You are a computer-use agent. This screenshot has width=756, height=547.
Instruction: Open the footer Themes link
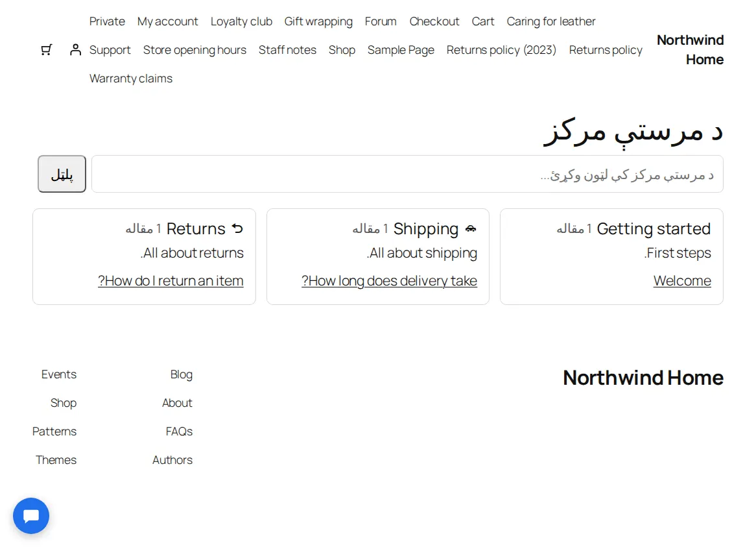pyautogui.click(x=56, y=459)
